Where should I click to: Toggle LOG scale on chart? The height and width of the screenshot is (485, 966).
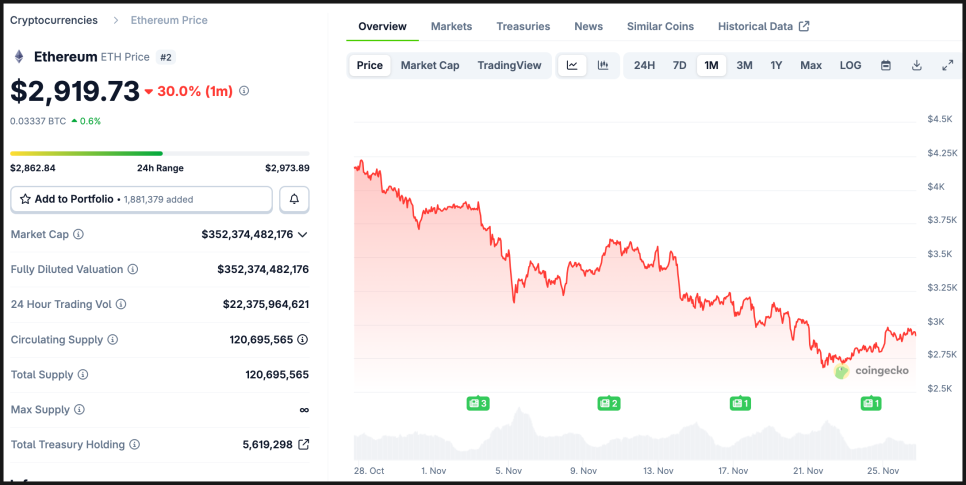(x=850, y=66)
